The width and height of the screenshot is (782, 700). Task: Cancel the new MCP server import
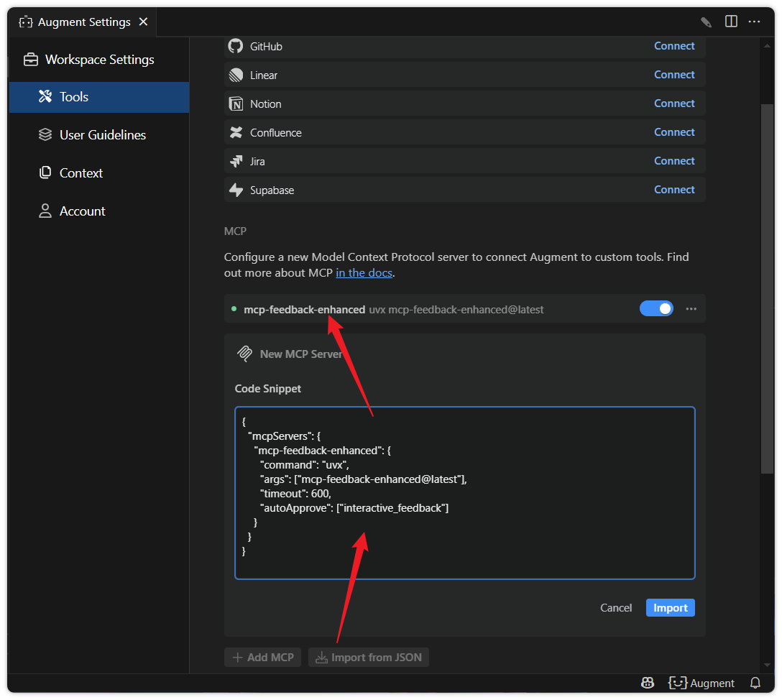(615, 608)
